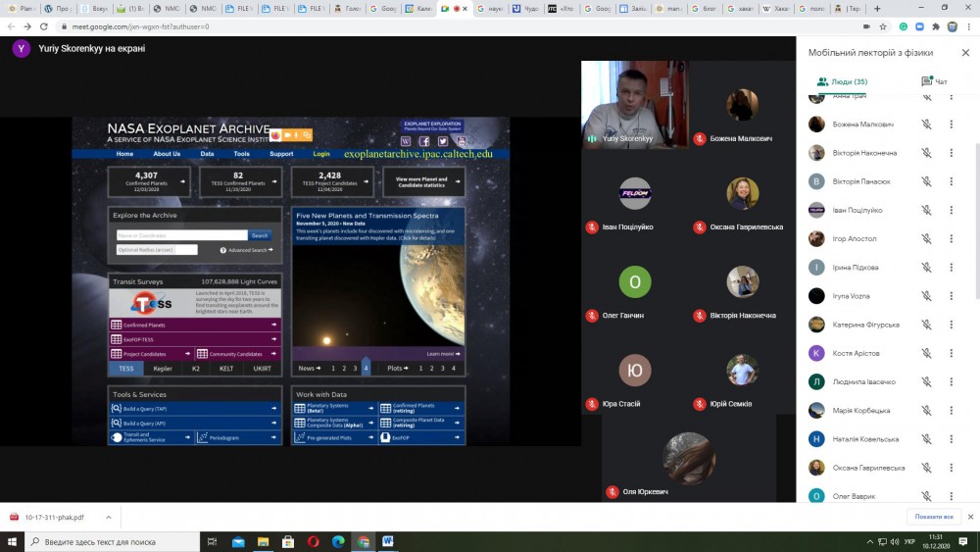
Task: Click Олег Ваврик name in people list
Action: [854, 496]
